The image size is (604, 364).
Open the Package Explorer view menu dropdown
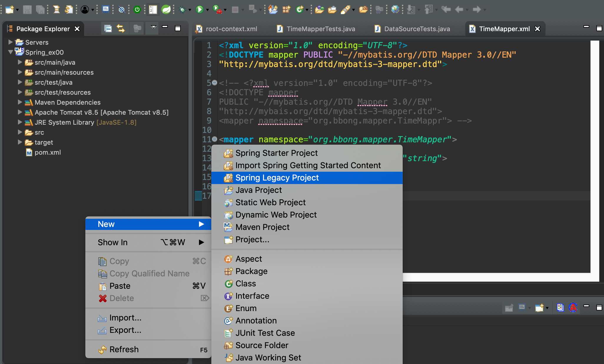tap(153, 27)
